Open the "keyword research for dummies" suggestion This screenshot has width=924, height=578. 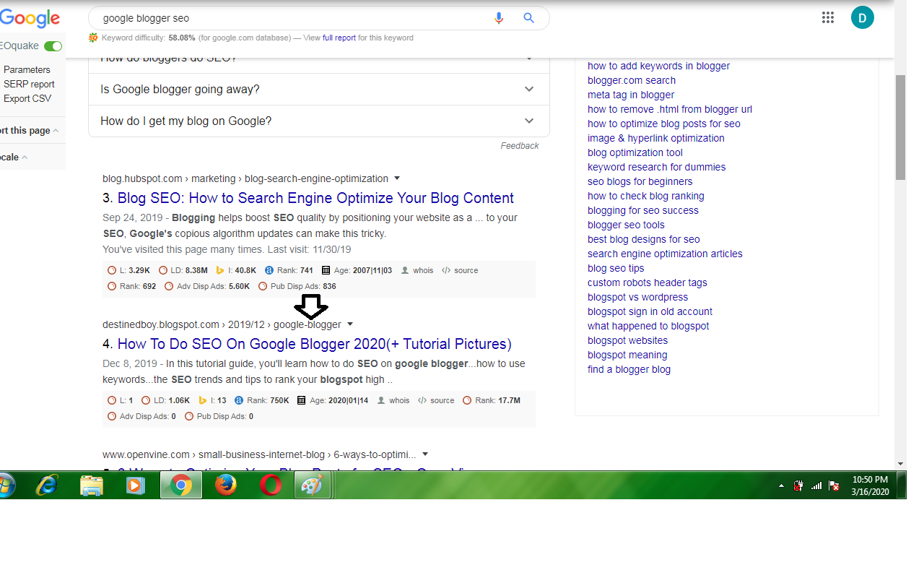[657, 167]
